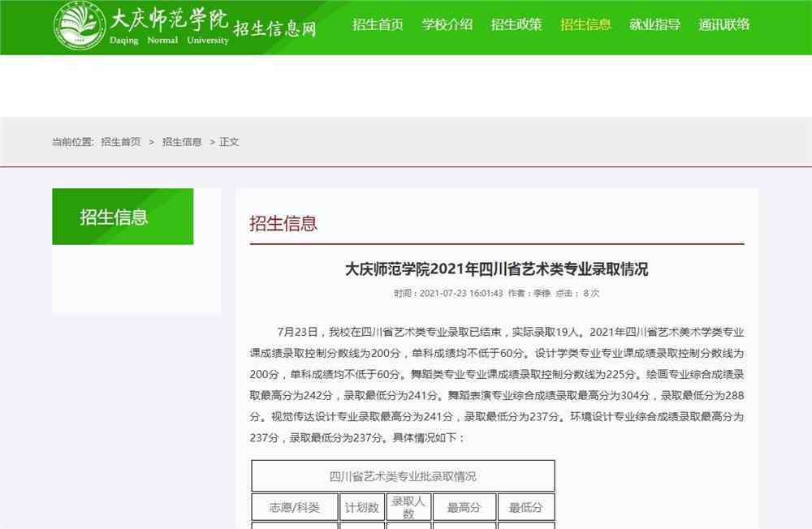This screenshot has width=812, height=529.
Task: Click the 点击: 8次 view counter
Action: (x=577, y=293)
